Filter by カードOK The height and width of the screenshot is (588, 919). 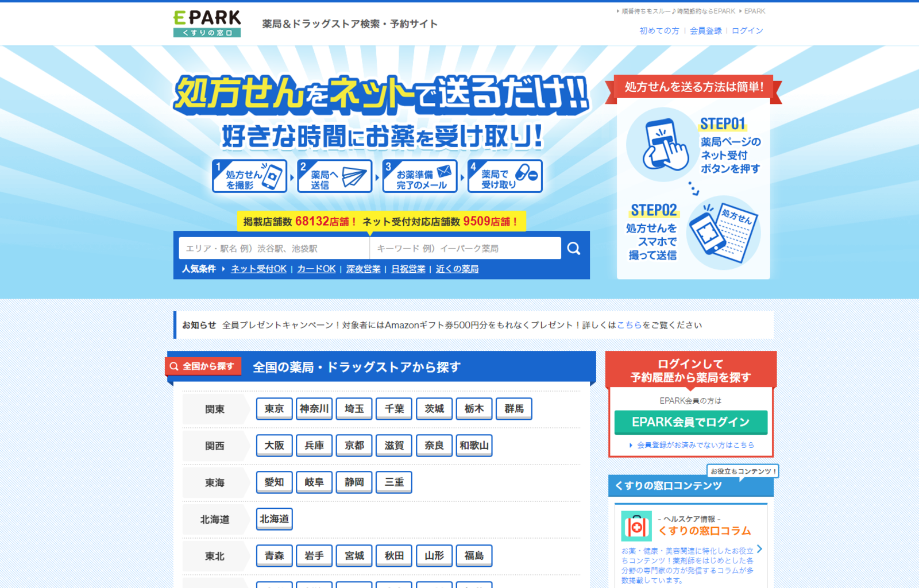pos(316,269)
